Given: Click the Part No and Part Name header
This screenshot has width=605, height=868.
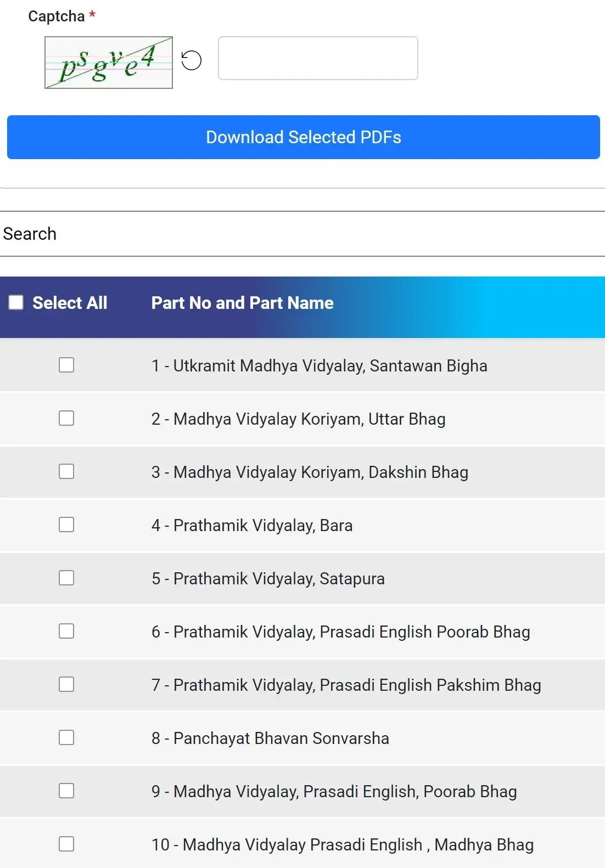Looking at the screenshot, I should [x=243, y=303].
